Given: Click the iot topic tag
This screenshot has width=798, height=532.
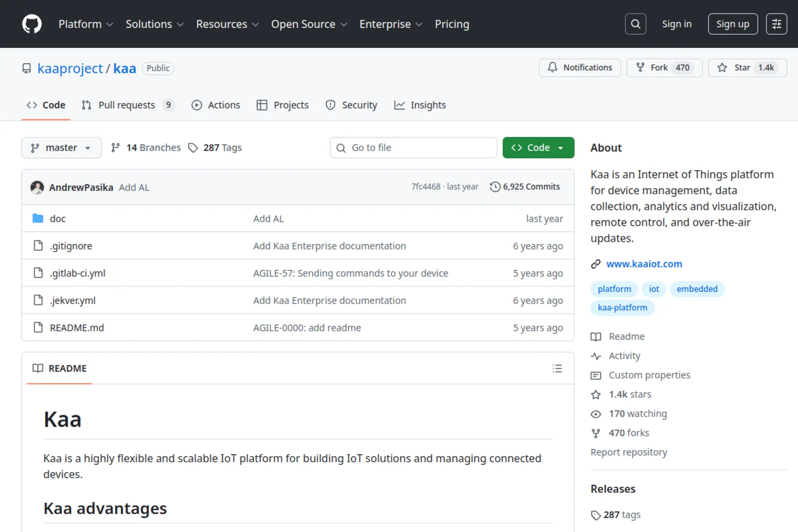Looking at the screenshot, I should 654,289.
